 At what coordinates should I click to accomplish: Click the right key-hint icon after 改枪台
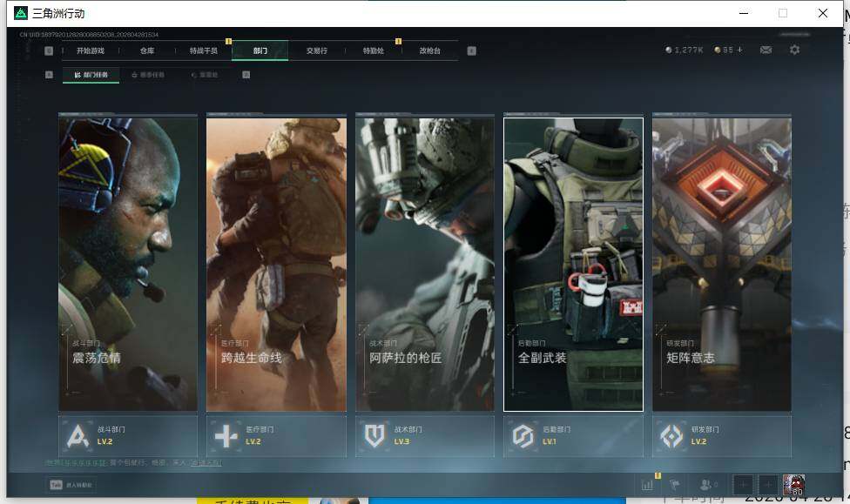472,51
